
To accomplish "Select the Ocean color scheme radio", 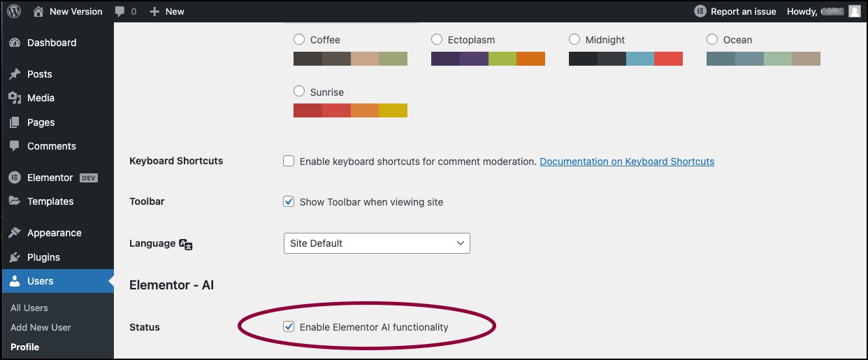I will click(712, 39).
